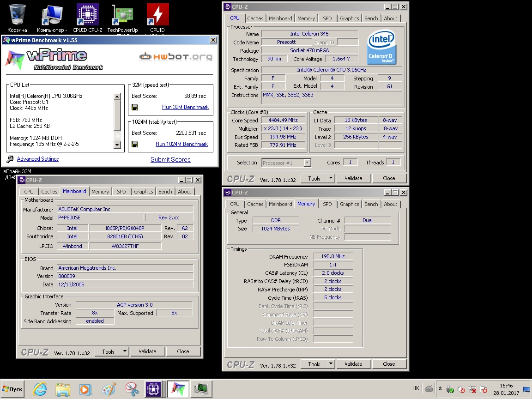Viewport: 532px width, 399px height.
Task: Open Mainboard tab in top CPU-Z window
Action: 280,18
